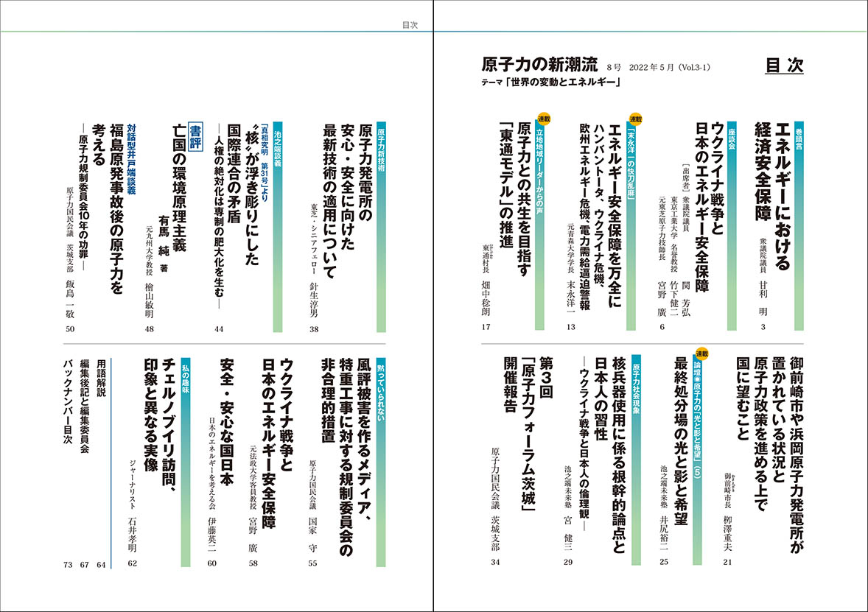Click the "用語解説" entry
This screenshot has width=868, height=612.
(101, 378)
